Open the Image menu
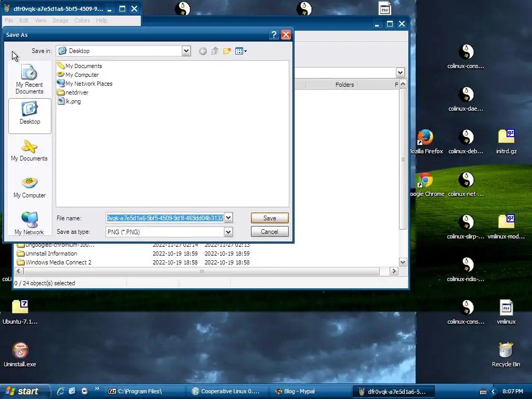 pyautogui.click(x=60, y=20)
